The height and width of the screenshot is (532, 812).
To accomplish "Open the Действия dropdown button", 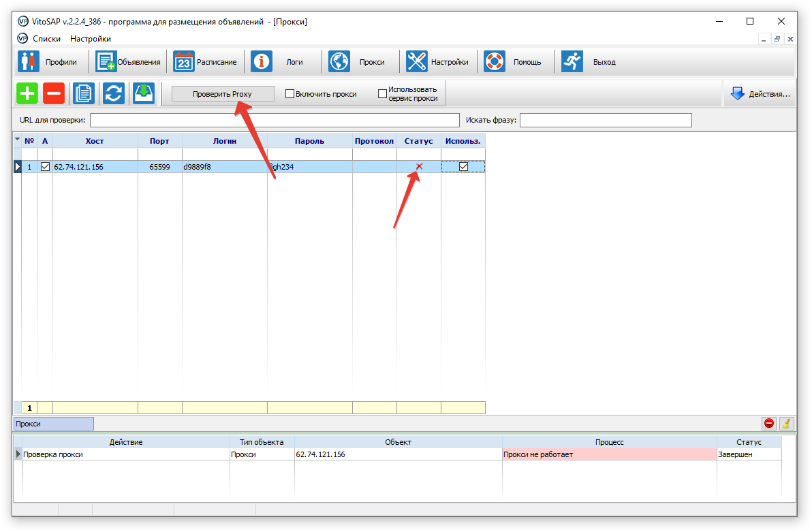I will pos(760,94).
